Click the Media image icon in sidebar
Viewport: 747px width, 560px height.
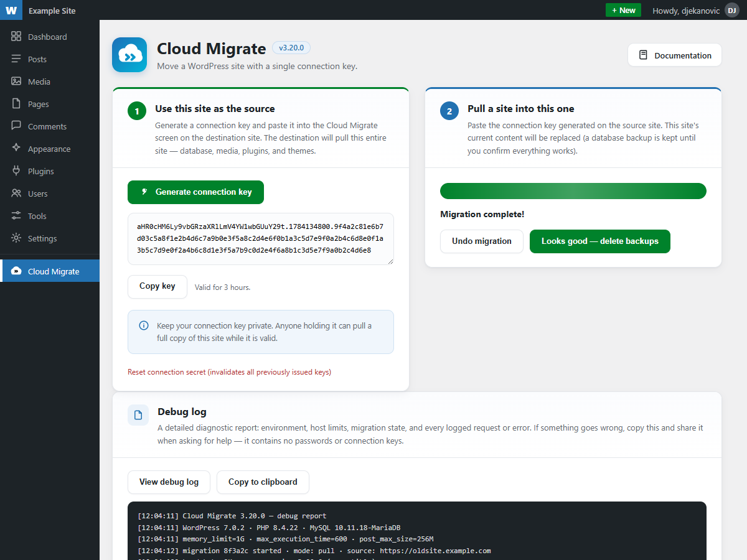(x=16, y=82)
